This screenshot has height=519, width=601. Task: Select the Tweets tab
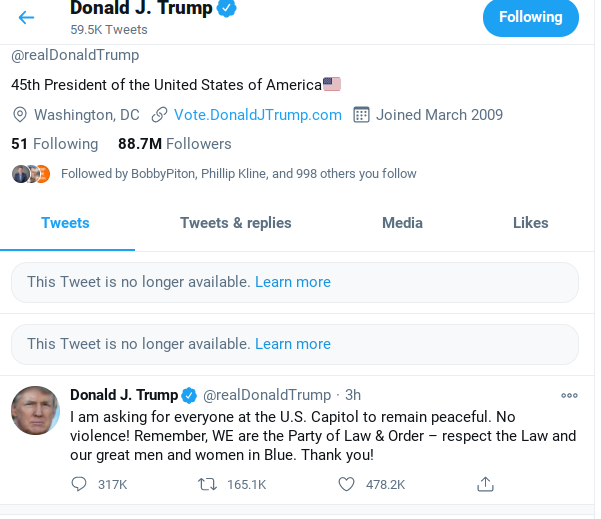65,223
